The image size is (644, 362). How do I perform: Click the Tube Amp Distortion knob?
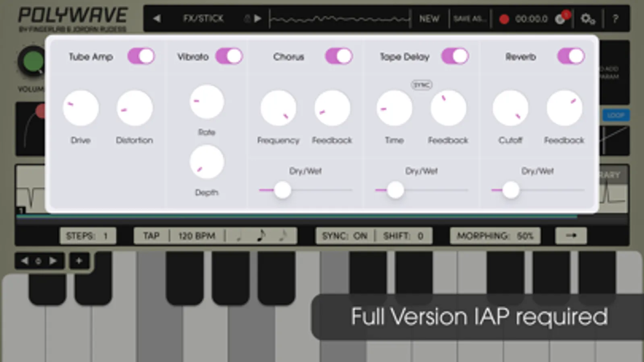135,108
